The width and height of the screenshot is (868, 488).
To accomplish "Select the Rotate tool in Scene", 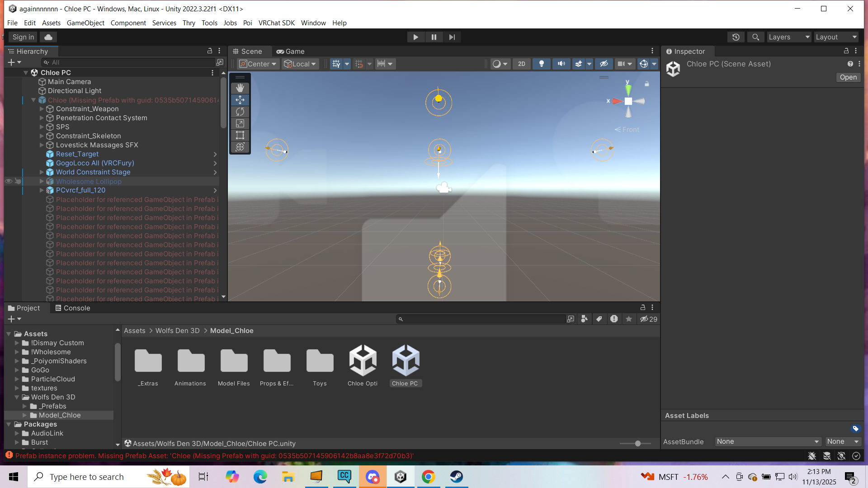I will pos(240,112).
